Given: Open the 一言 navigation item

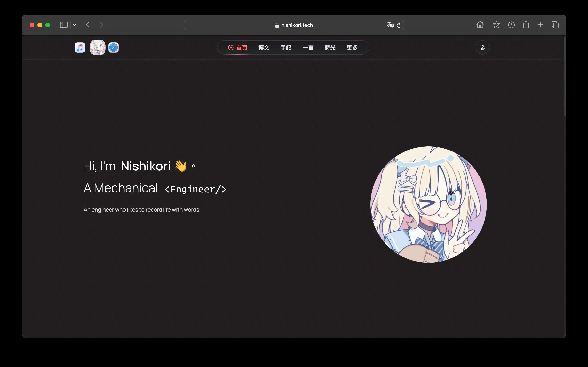Looking at the screenshot, I should pos(308,48).
